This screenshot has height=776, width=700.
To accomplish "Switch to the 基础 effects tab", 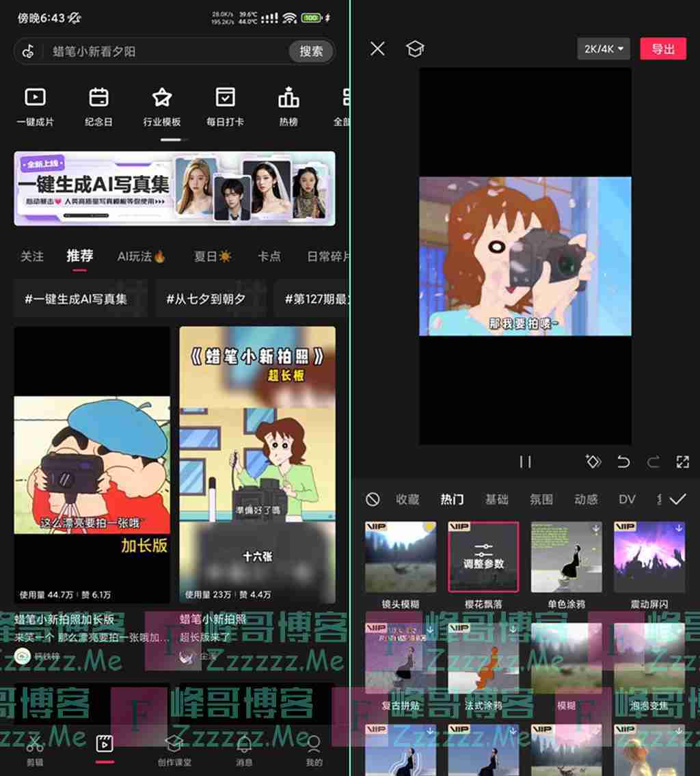I will coord(497,499).
